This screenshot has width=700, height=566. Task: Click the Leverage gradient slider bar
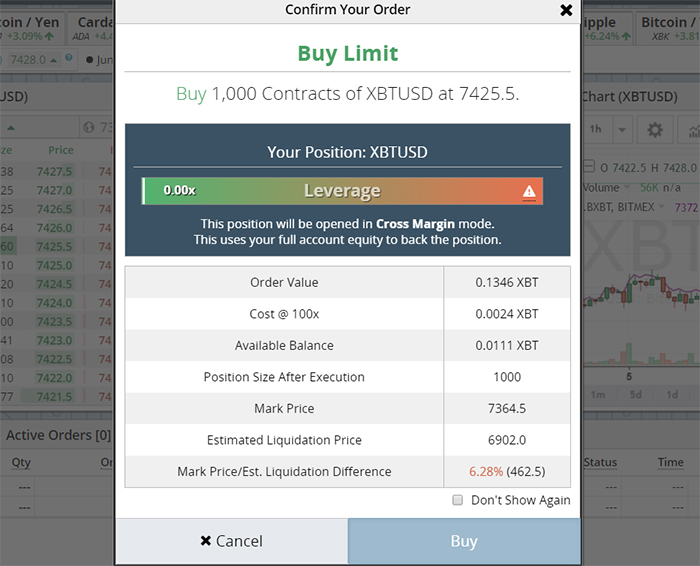pyautogui.click(x=342, y=191)
